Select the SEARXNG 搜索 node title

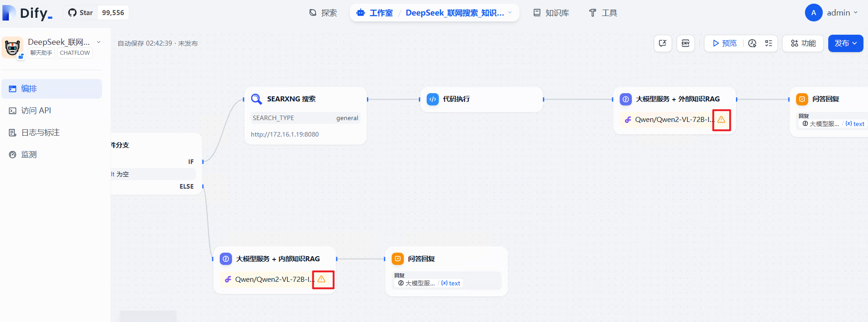[x=291, y=99]
